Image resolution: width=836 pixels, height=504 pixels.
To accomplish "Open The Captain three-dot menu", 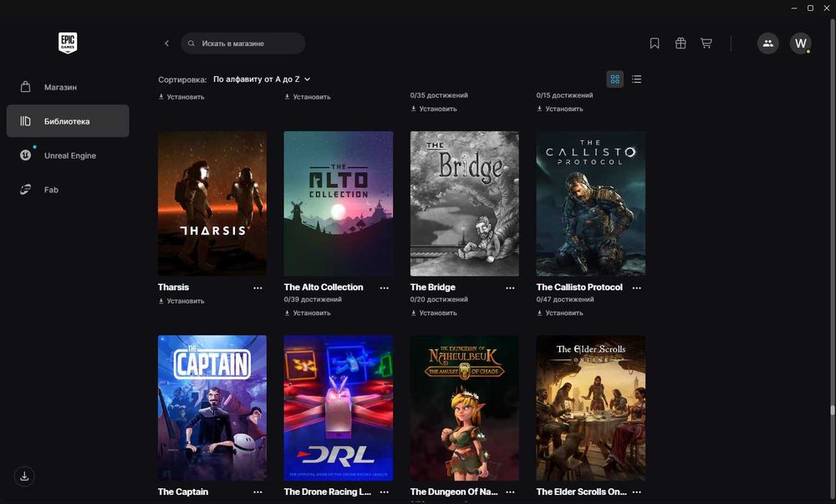I will point(258,492).
